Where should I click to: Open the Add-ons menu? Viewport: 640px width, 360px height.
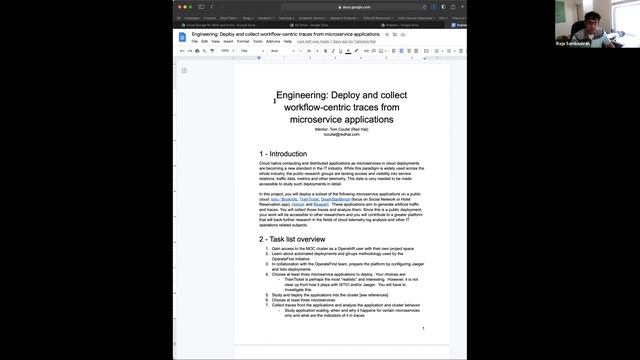point(273,42)
